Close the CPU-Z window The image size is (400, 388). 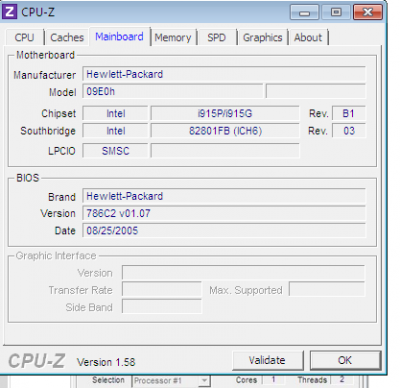coord(368,12)
